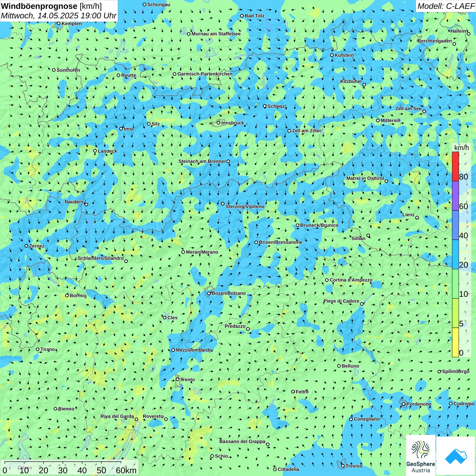The image size is (476, 476).
Task: Click the Pordenone location marker
Action: (404, 404)
